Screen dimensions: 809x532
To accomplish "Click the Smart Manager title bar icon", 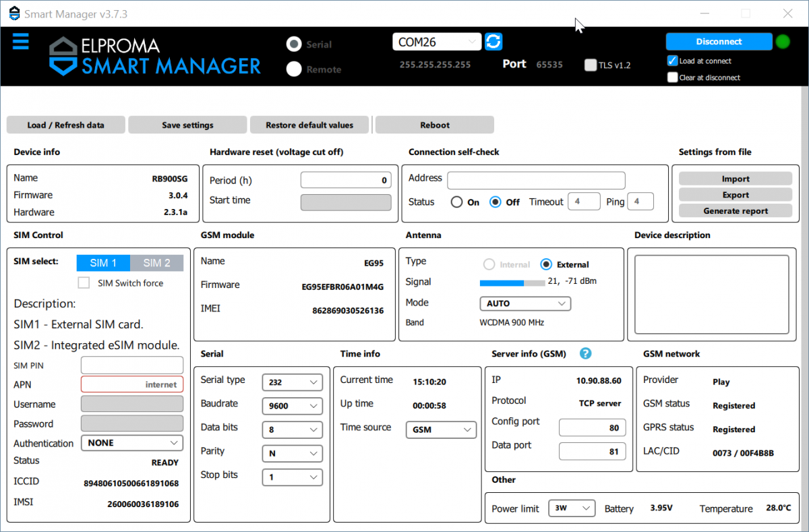I will (x=13, y=13).
